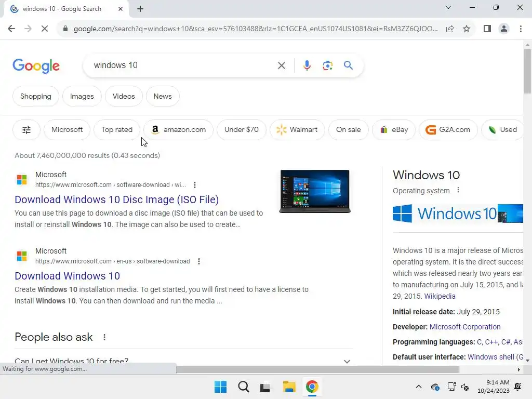Apply the G2A.com filter chip
The image size is (532, 399).
pyautogui.click(x=448, y=129)
